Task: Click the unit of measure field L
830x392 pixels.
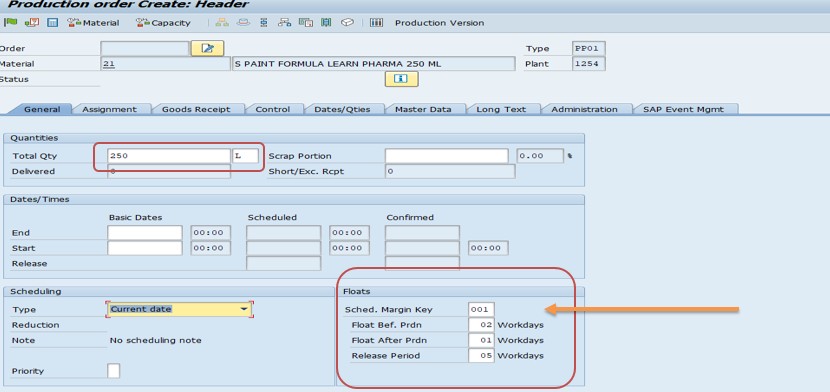Action: tap(246, 156)
